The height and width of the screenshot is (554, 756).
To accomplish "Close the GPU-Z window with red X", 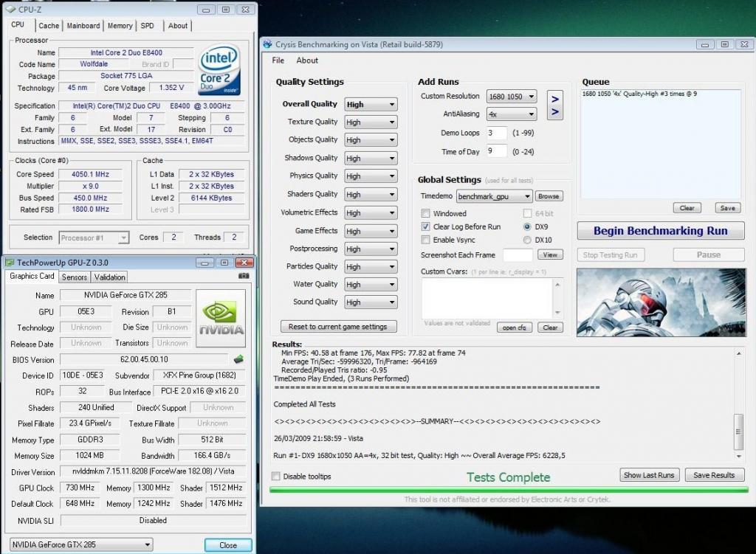I will click(244, 263).
